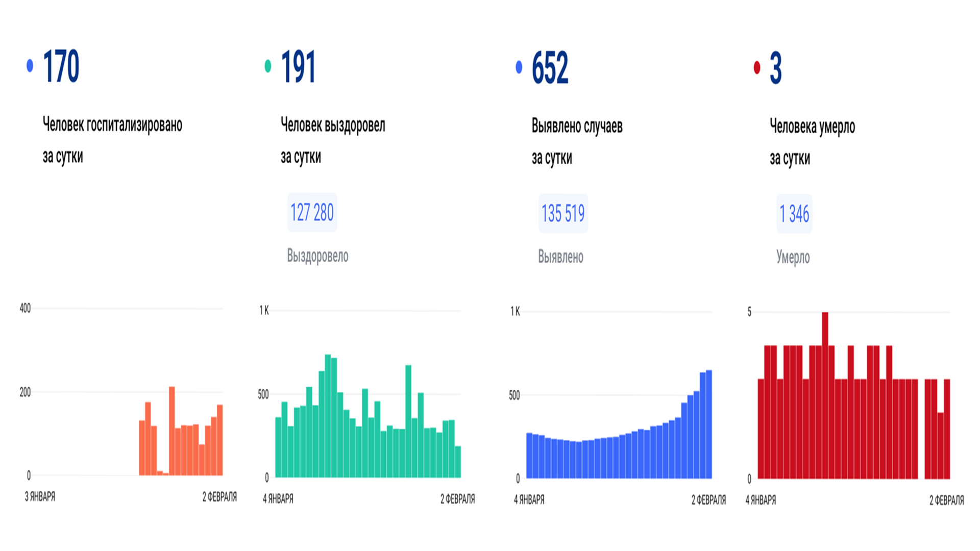980x551 pixels.
Task: Click the last orange bar in hospitalization chart
Action: tap(220, 440)
